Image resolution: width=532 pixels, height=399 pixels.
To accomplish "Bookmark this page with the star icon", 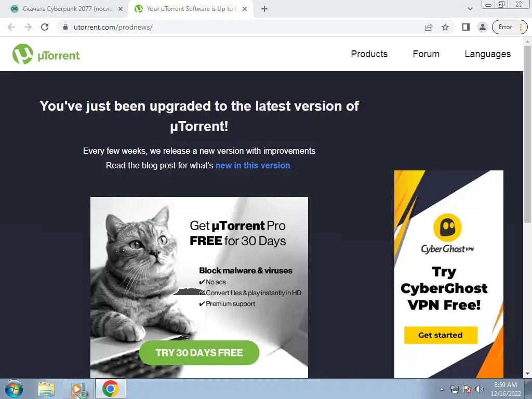I will tap(445, 27).
